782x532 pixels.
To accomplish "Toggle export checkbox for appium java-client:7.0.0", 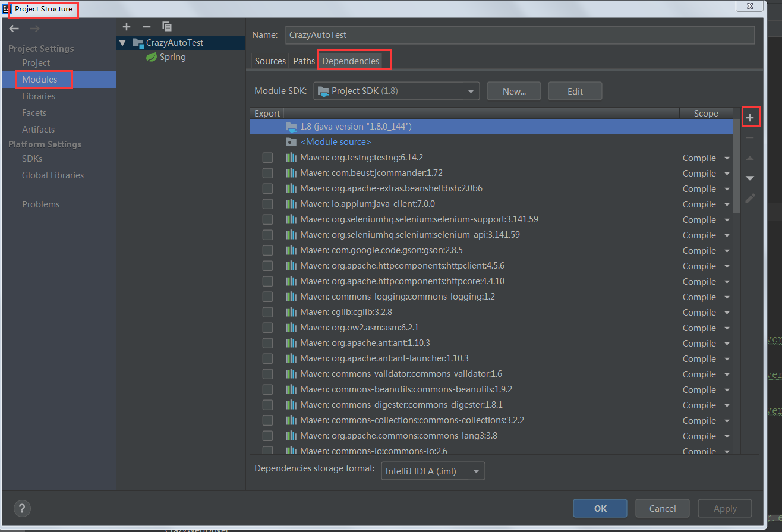I will 267,204.
